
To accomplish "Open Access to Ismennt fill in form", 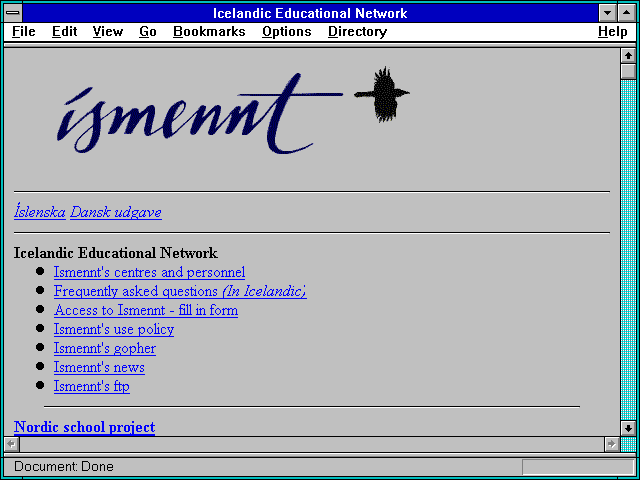I will click(146, 310).
